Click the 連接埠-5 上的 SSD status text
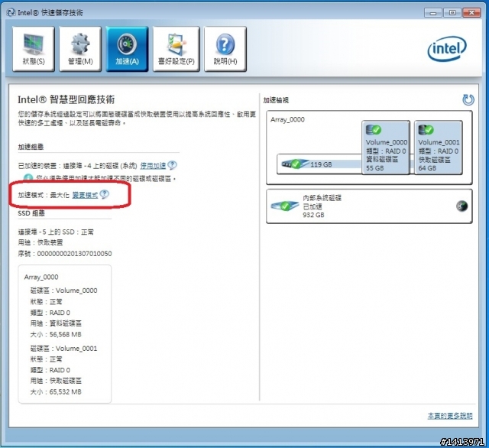This screenshot has height=448, width=489. click(x=56, y=232)
